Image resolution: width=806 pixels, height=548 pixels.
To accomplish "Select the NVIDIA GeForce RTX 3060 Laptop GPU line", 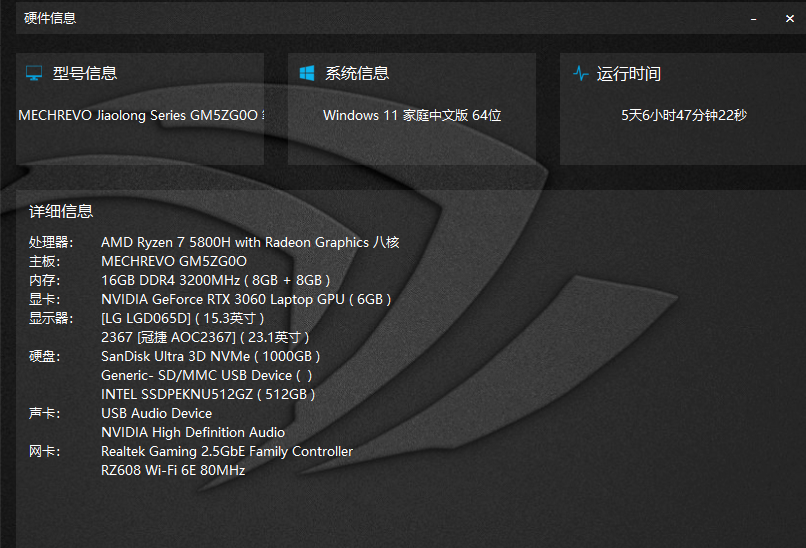I will (246, 299).
